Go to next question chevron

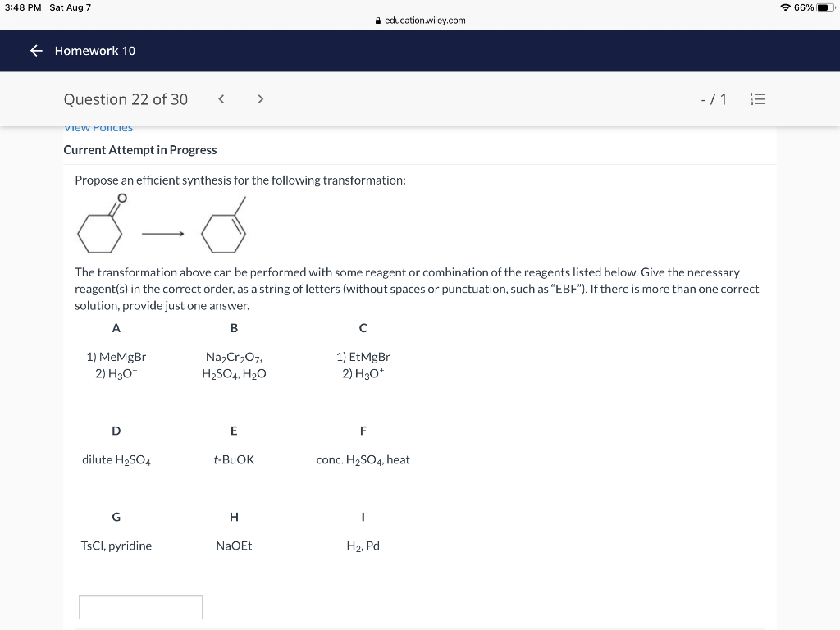click(x=260, y=99)
